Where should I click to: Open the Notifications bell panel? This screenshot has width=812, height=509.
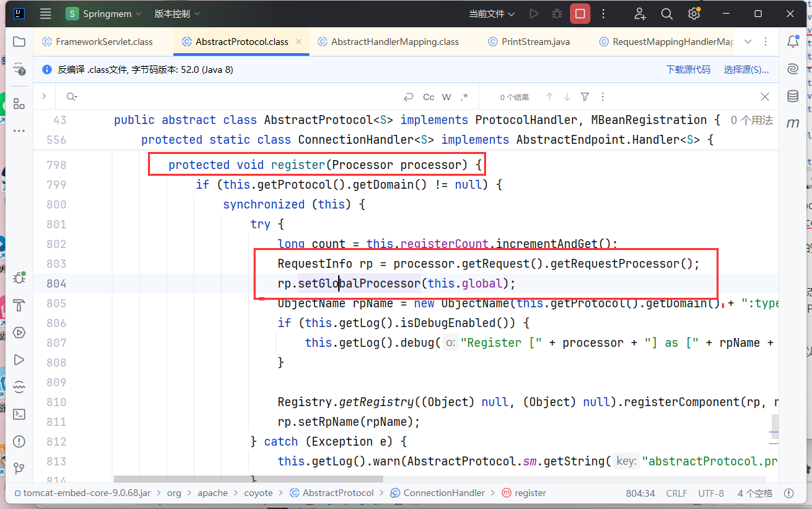[793, 42]
